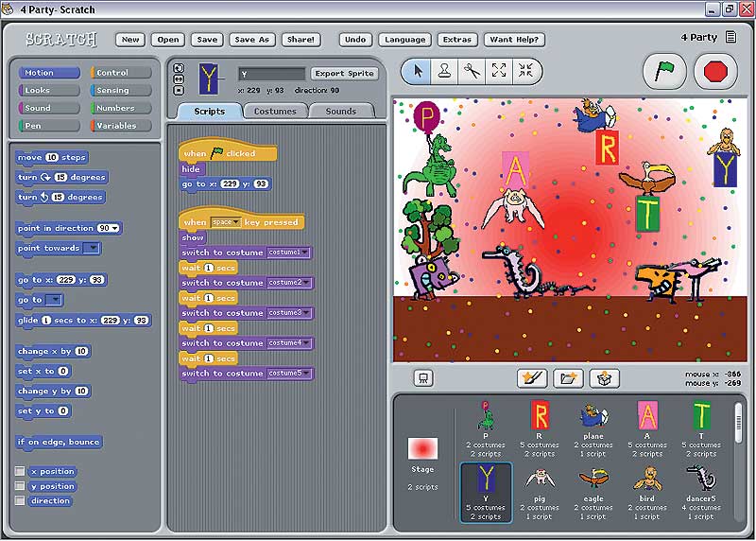This screenshot has width=756, height=541.
Task: Open the Control block category
Action: click(x=121, y=73)
